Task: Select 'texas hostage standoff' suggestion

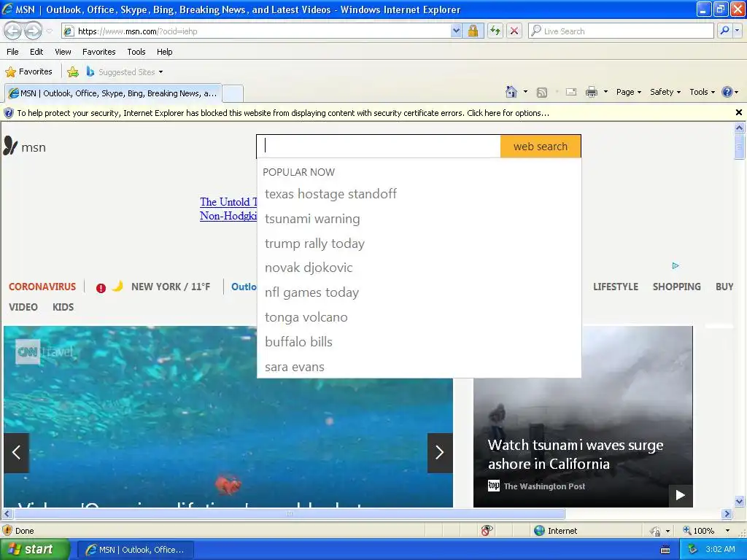Action: pyautogui.click(x=330, y=194)
